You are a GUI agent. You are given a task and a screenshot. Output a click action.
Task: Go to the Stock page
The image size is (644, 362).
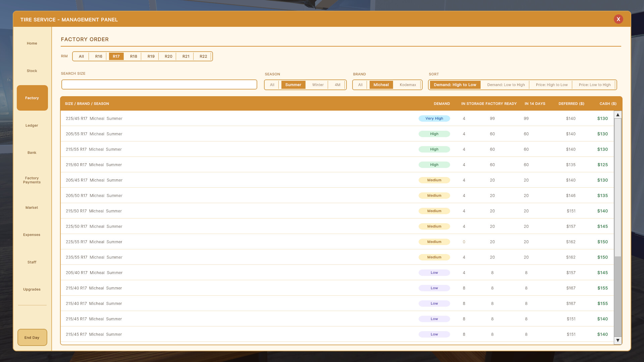point(32,71)
